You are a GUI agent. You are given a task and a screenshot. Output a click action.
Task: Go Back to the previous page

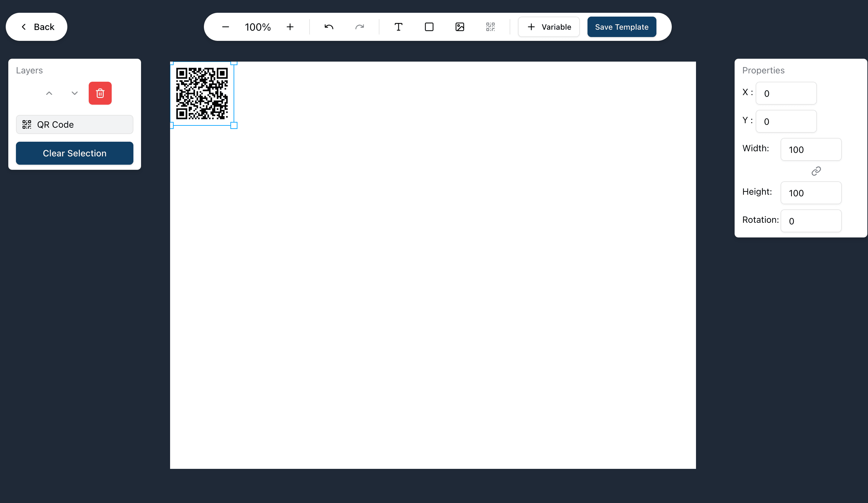36,26
